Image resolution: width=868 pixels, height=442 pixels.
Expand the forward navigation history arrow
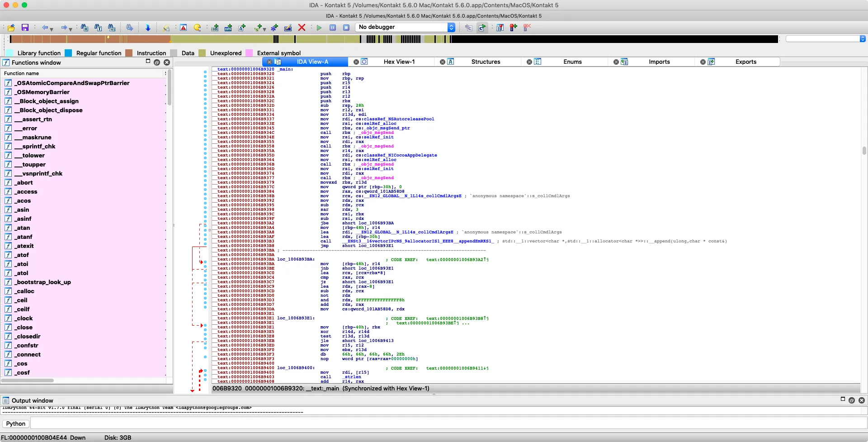point(71,29)
